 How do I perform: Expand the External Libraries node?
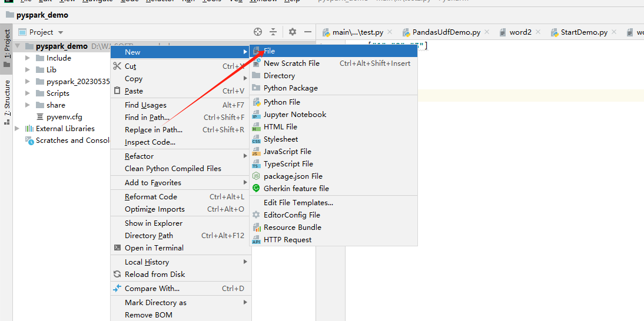click(x=16, y=129)
